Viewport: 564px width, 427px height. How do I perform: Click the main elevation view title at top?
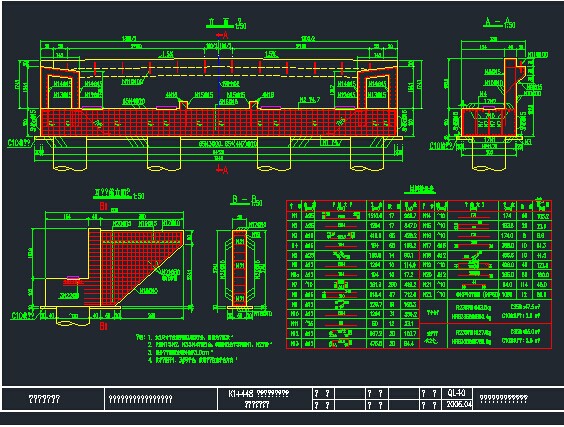tap(226, 23)
